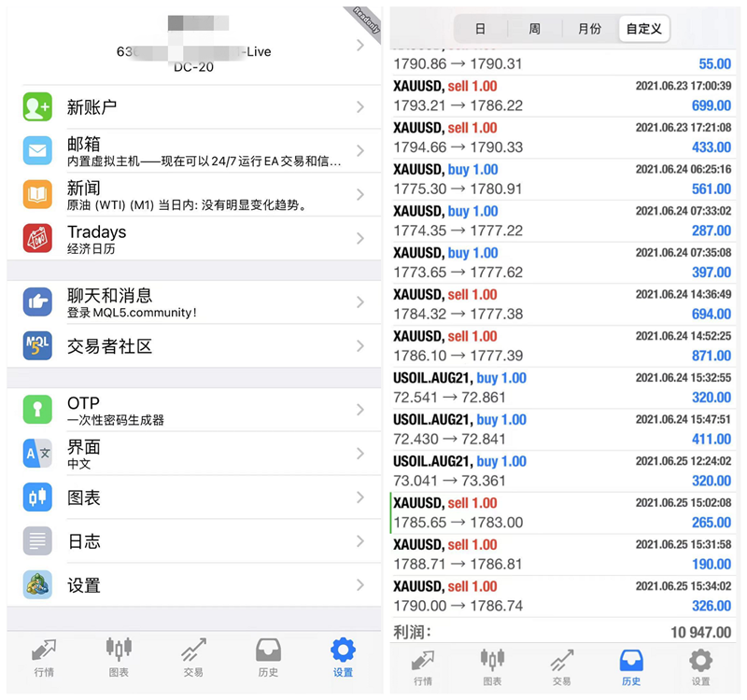Tap the DC-20 server label

(193, 67)
